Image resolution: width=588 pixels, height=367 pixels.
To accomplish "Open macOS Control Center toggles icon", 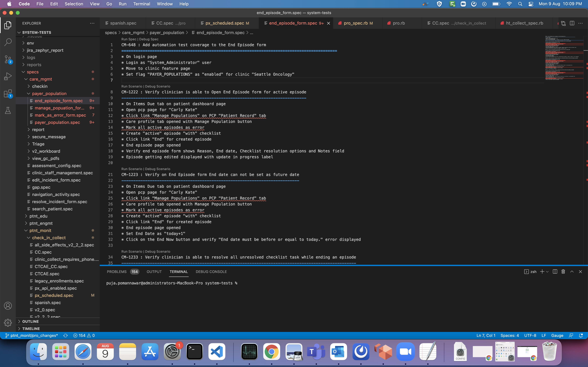I will click(531, 4).
